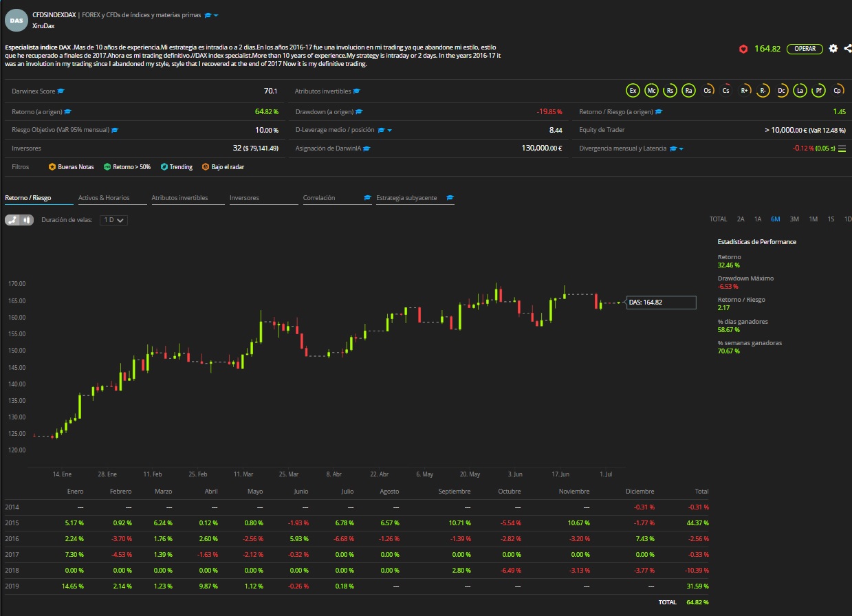This screenshot has height=616, width=852.
Task: Open the Correlación tab
Action: [319, 198]
